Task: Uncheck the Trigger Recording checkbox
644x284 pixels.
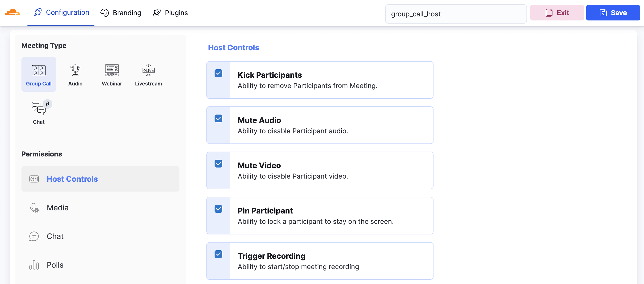Action: coord(218,254)
